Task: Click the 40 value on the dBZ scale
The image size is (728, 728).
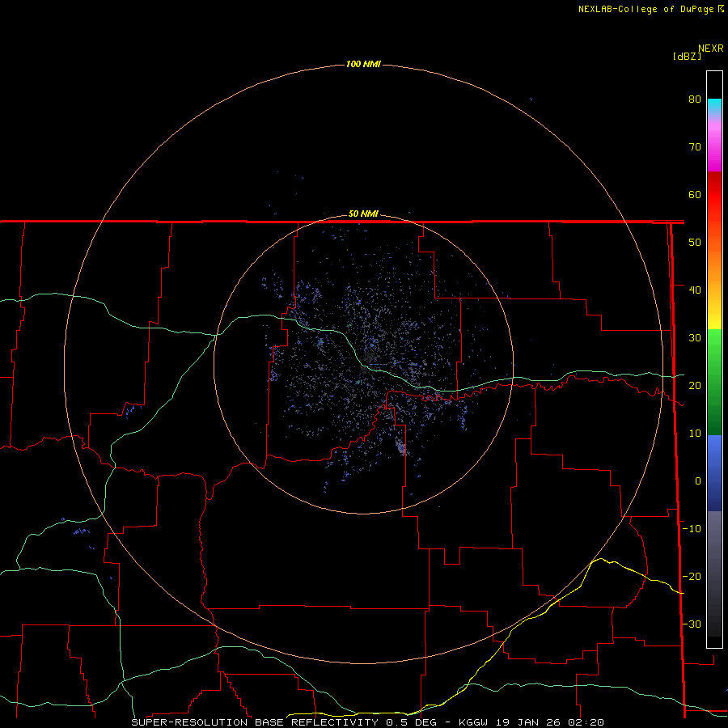Action: point(695,290)
